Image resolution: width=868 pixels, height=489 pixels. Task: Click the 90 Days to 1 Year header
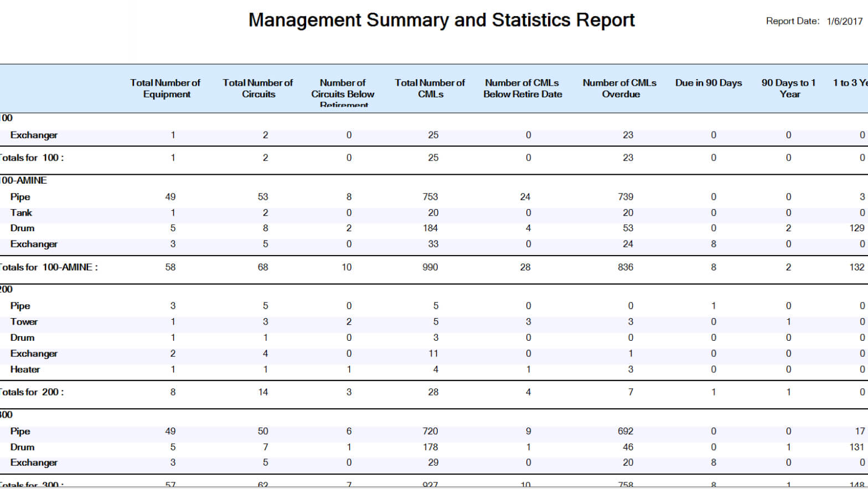pyautogui.click(x=789, y=89)
